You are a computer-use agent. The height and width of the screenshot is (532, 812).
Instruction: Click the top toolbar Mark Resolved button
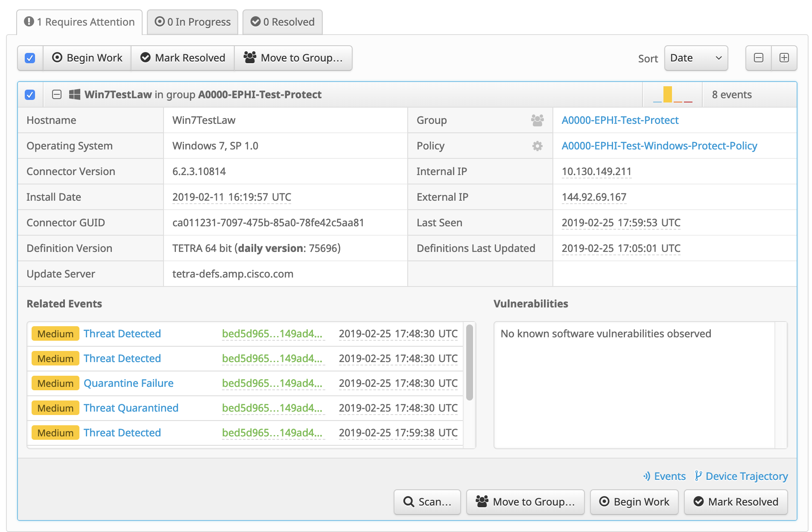coord(183,58)
